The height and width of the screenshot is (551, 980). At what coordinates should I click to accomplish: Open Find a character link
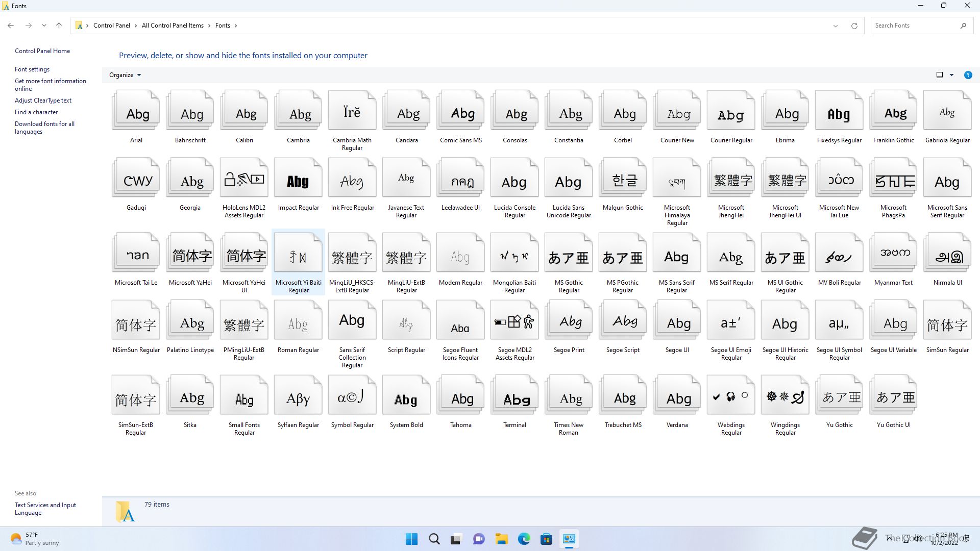tap(36, 112)
